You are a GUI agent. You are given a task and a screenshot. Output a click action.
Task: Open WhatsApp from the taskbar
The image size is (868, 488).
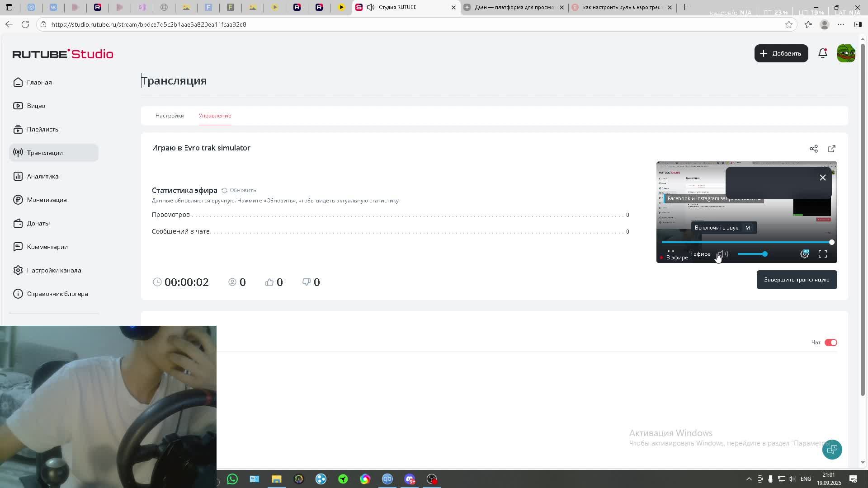pos(232,479)
